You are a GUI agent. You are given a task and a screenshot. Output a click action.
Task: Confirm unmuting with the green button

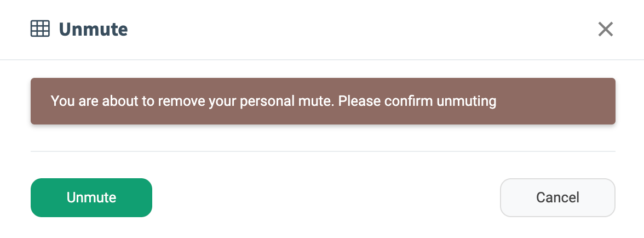pos(91,197)
